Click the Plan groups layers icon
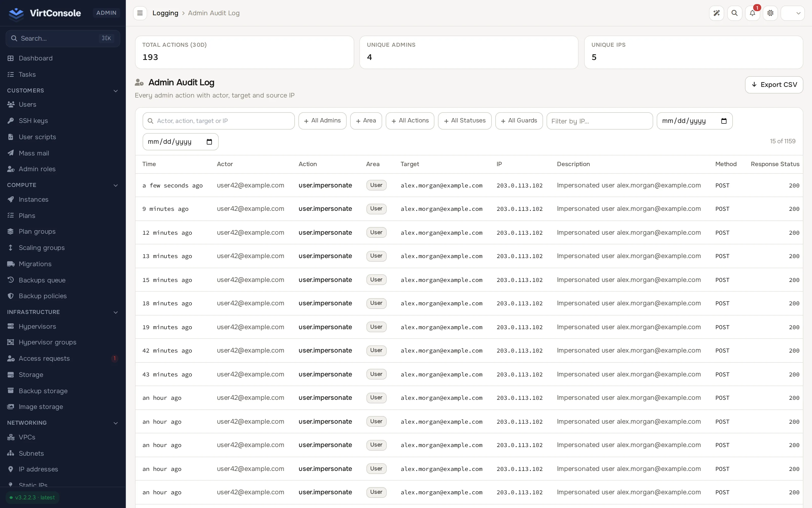 (11, 231)
